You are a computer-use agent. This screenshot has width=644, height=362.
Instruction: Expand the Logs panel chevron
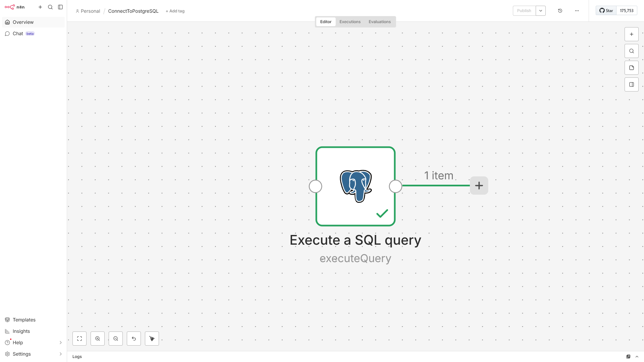(637, 357)
